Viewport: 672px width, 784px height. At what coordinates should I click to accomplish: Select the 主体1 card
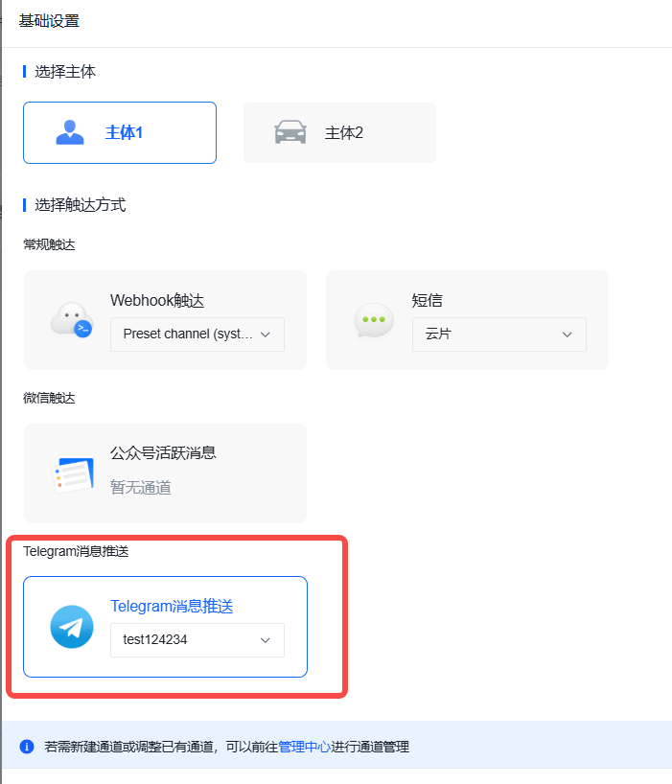tap(120, 132)
